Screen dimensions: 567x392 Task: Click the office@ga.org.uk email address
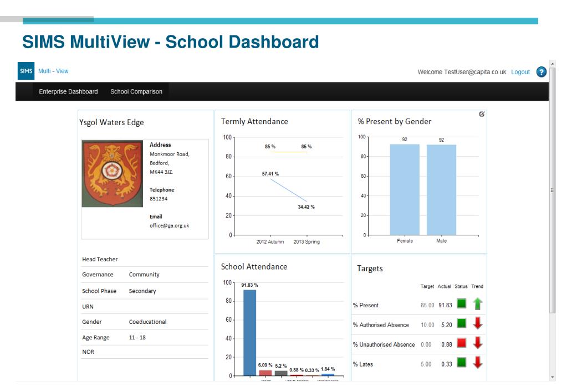coord(169,225)
